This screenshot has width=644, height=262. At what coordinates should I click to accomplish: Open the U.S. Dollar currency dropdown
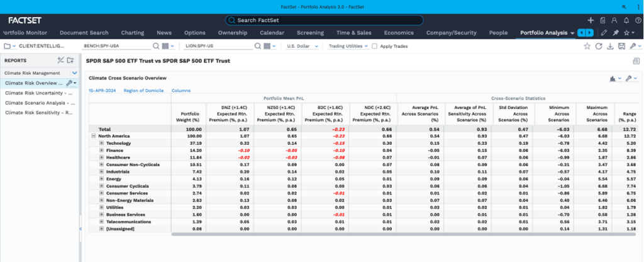pyautogui.click(x=303, y=47)
